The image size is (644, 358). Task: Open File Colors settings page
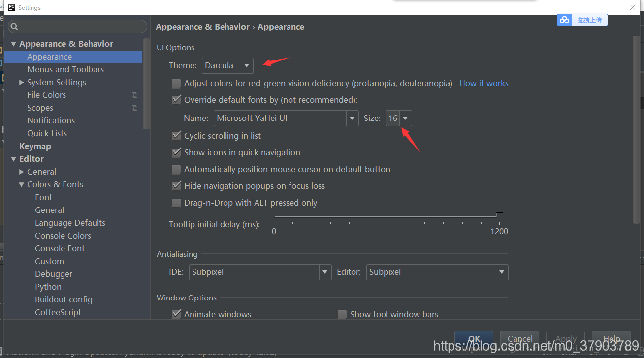(46, 95)
